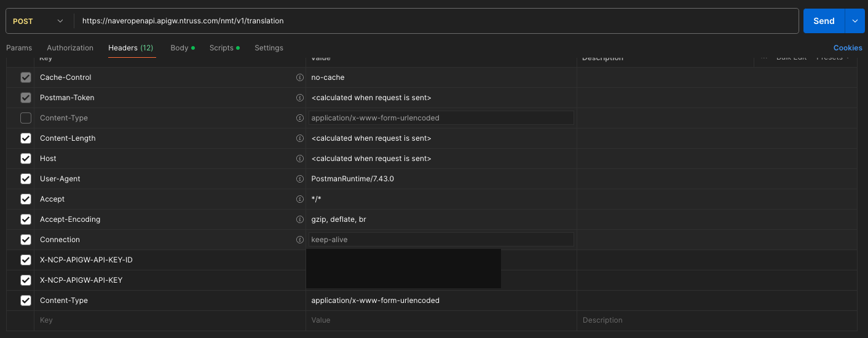Open info icon for Host header
The width and height of the screenshot is (868, 338).
coord(300,159)
